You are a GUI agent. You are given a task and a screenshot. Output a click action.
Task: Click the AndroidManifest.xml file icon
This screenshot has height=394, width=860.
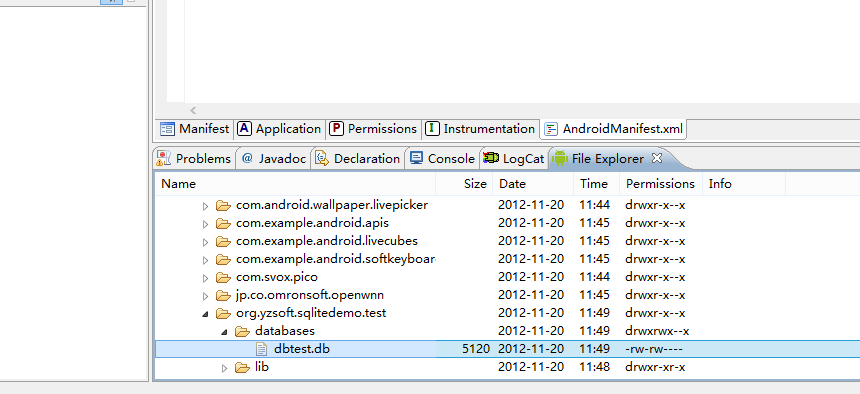pyautogui.click(x=551, y=130)
